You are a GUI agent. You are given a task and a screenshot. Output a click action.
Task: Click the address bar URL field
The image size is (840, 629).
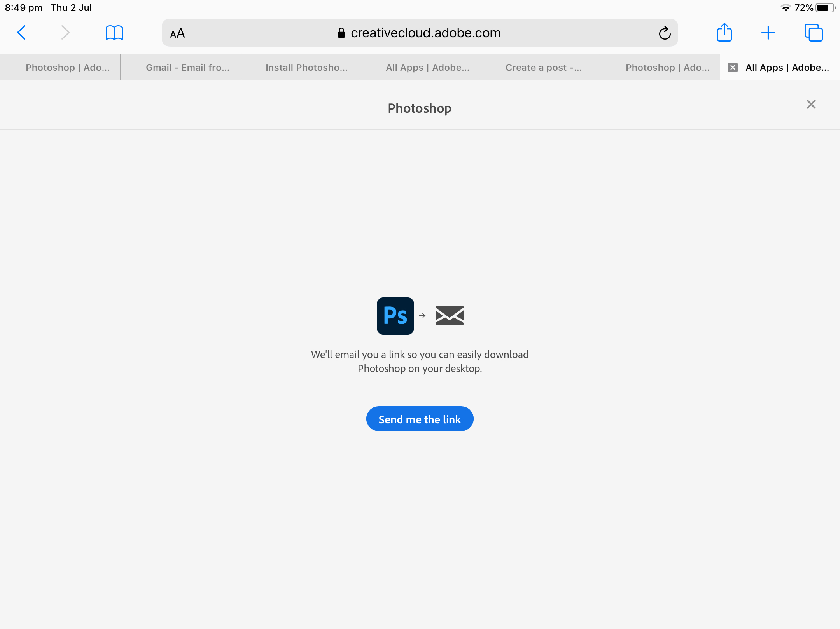point(420,33)
